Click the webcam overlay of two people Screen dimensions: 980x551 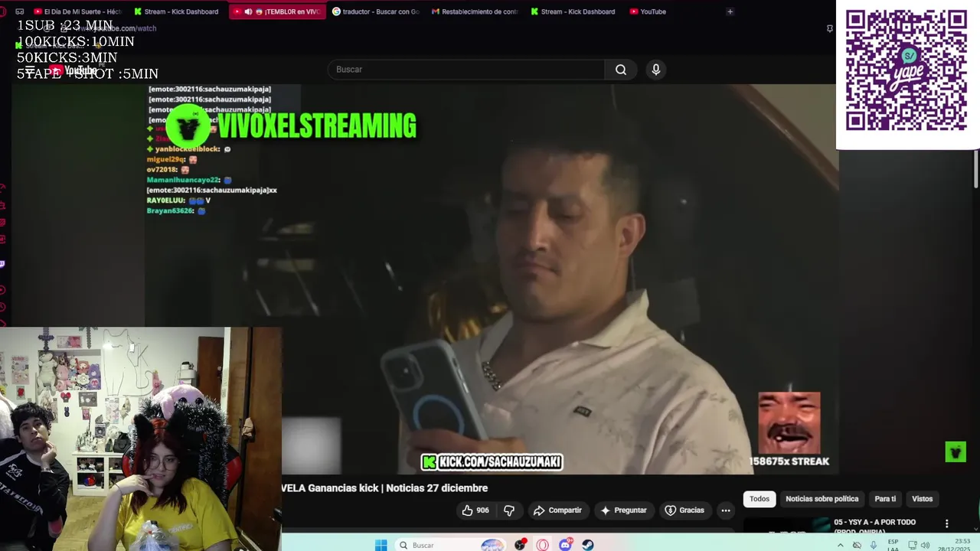(141, 439)
